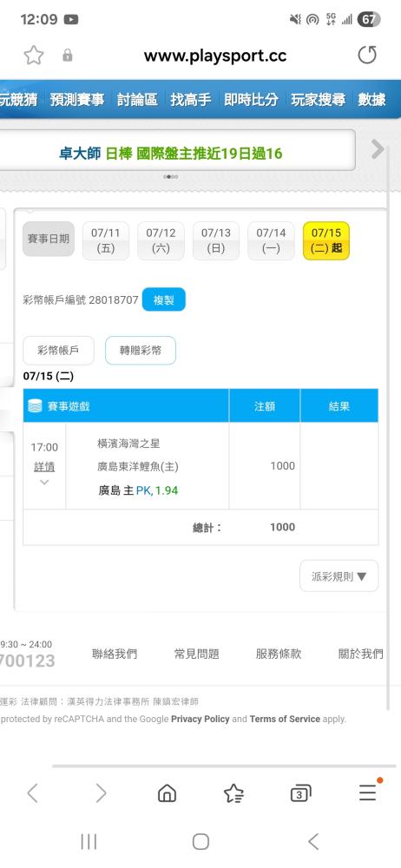This screenshot has width=401, height=868.
Task: Open 討論區 in the top navigation
Action: tap(137, 100)
